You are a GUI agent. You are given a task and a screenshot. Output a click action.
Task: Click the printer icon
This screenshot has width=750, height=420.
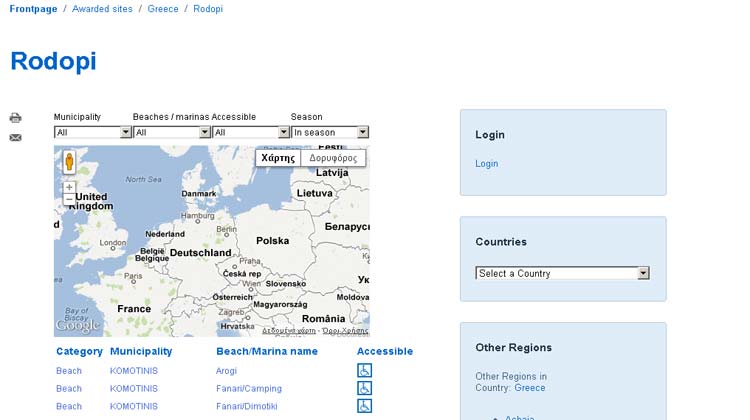15,118
